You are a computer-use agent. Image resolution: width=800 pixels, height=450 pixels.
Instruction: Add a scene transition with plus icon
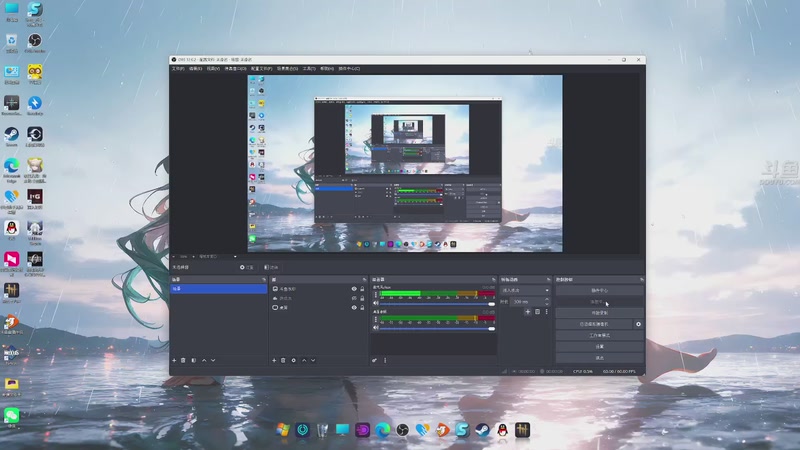tap(528, 311)
